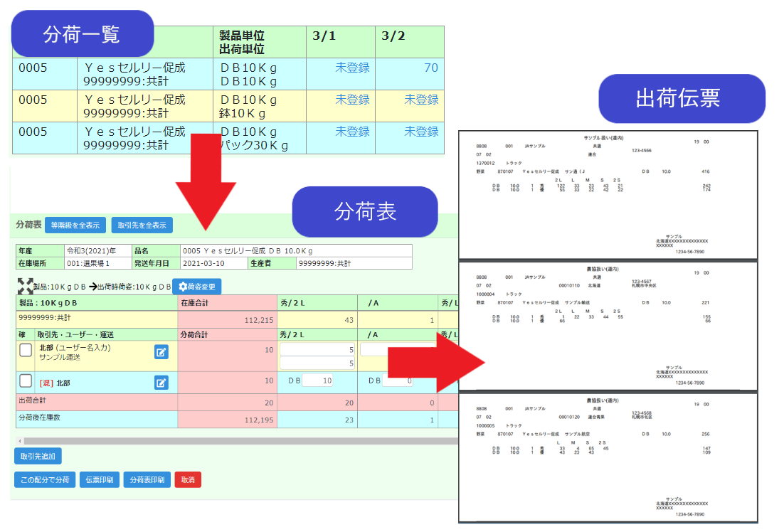The width and height of the screenshot is (784, 532).
Task: Click the この配分で分荷 button
Action: tap(45, 479)
